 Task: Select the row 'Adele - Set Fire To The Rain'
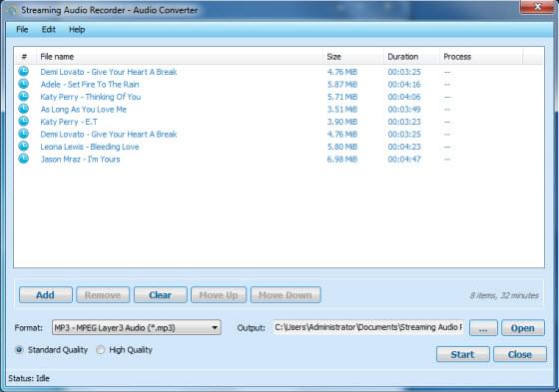pos(279,84)
